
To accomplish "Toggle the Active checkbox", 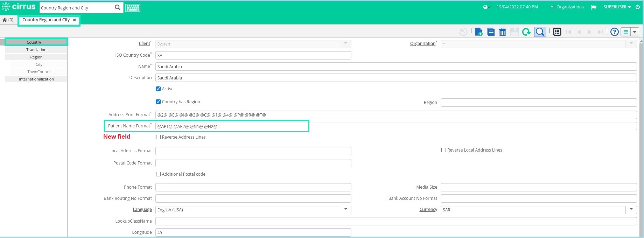I will pyautogui.click(x=158, y=89).
